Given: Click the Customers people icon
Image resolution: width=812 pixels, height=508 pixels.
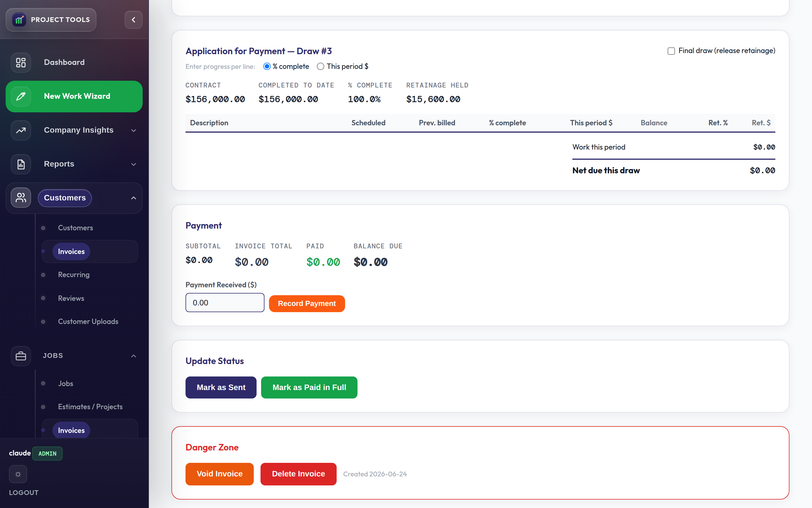Looking at the screenshot, I should (x=21, y=198).
